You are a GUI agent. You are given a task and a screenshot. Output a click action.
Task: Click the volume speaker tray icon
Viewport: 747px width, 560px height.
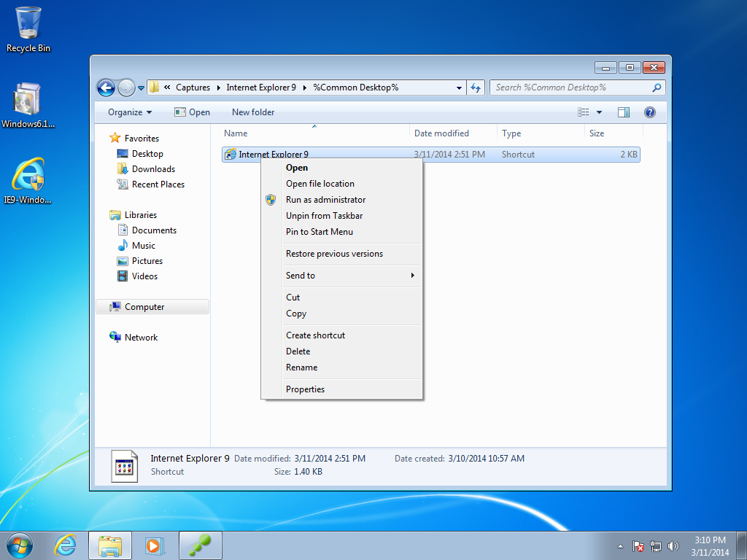click(x=673, y=546)
